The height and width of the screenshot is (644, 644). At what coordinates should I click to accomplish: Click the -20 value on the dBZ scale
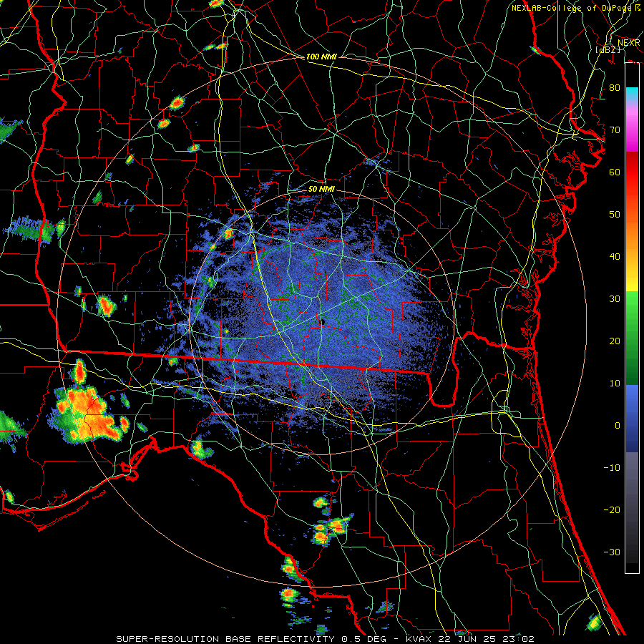pyautogui.click(x=612, y=509)
